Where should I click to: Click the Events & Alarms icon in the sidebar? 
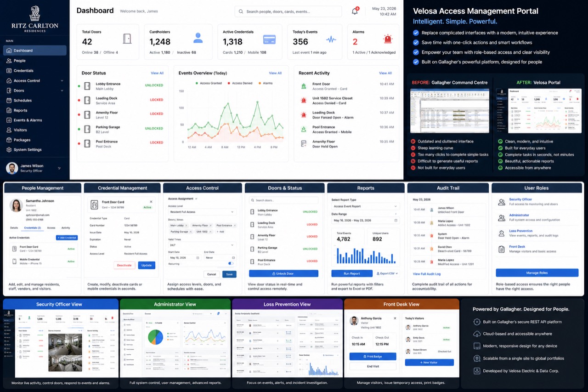point(9,120)
